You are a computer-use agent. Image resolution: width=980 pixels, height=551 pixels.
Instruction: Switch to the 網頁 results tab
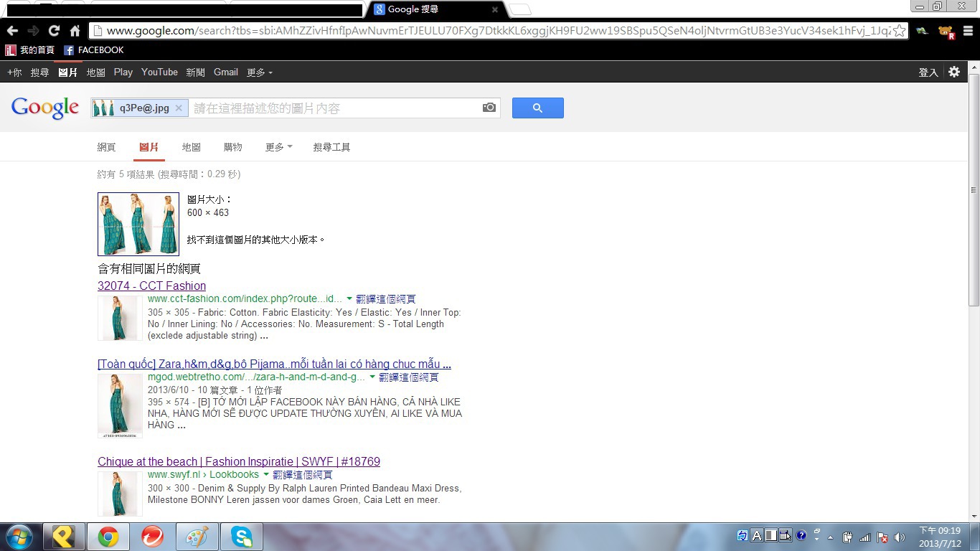click(x=106, y=147)
